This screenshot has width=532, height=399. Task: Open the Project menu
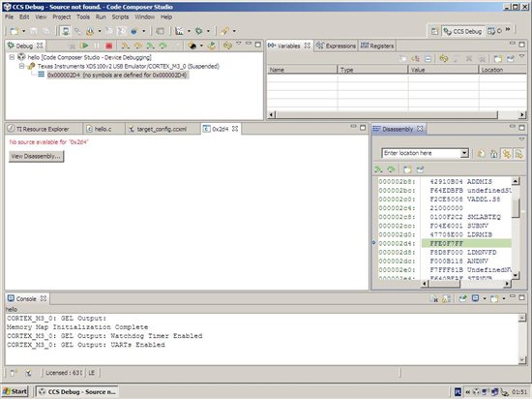pos(61,17)
